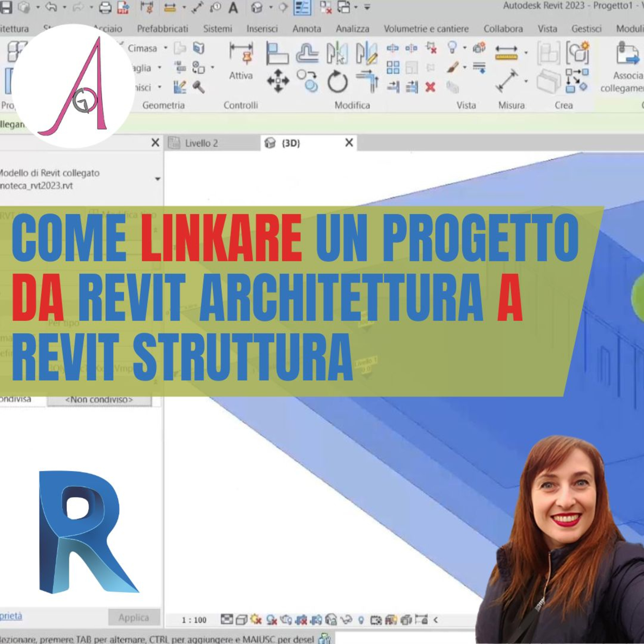This screenshot has width=644, height=644.
Task: Click the Applica button in properties panel
Action: (x=134, y=618)
